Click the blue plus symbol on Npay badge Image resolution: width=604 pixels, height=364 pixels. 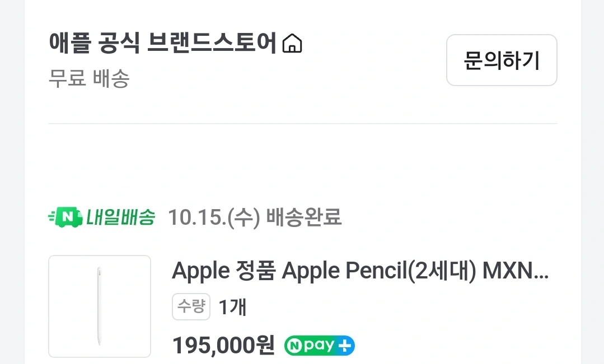[346, 346]
